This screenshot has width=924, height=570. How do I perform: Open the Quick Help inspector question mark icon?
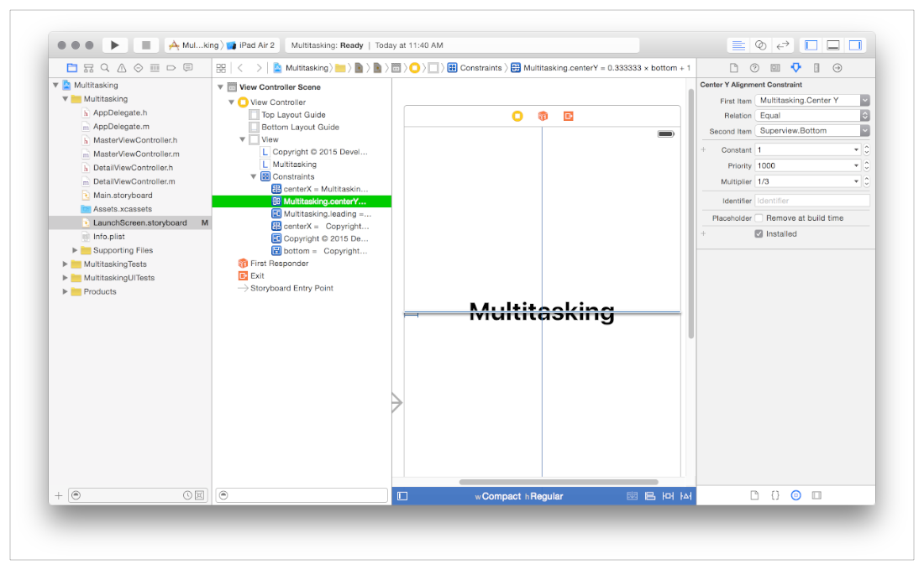click(x=754, y=68)
